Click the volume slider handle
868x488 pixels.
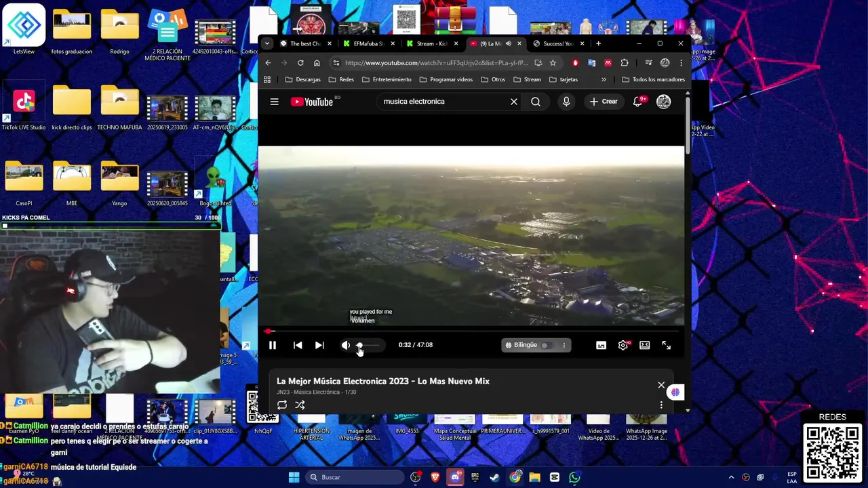[x=359, y=345]
